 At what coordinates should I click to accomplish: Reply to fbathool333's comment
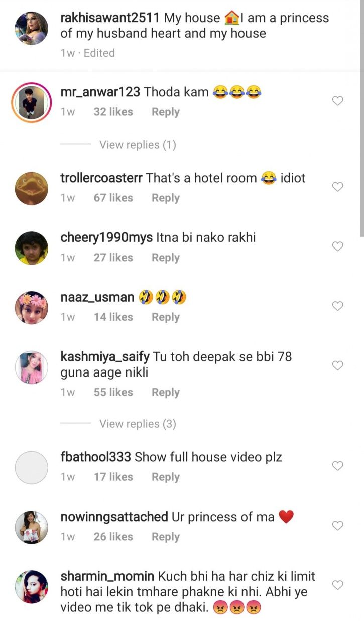(166, 477)
